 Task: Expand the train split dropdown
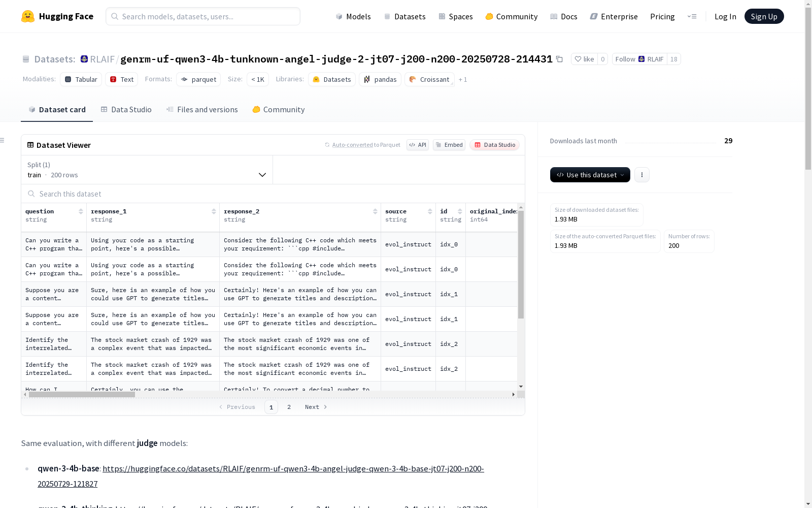click(147, 170)
